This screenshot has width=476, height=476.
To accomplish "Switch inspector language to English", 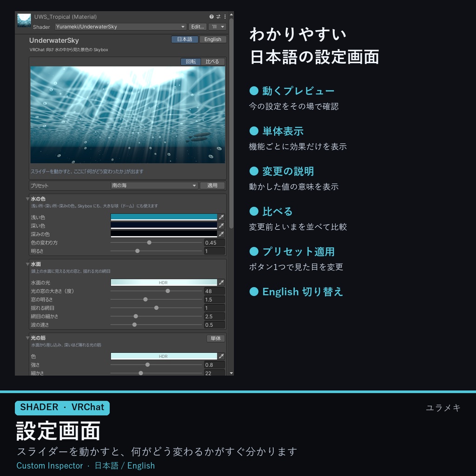I will [213, 39].
